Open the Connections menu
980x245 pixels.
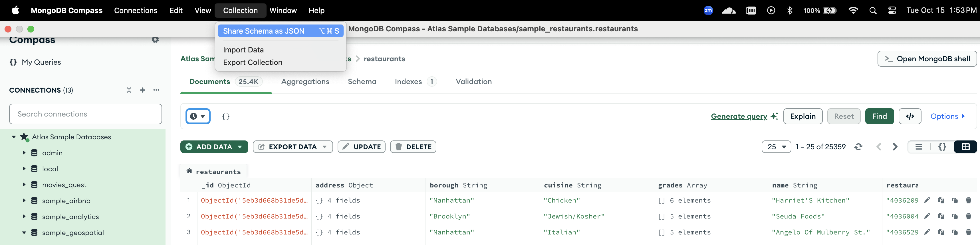[136, 10]
